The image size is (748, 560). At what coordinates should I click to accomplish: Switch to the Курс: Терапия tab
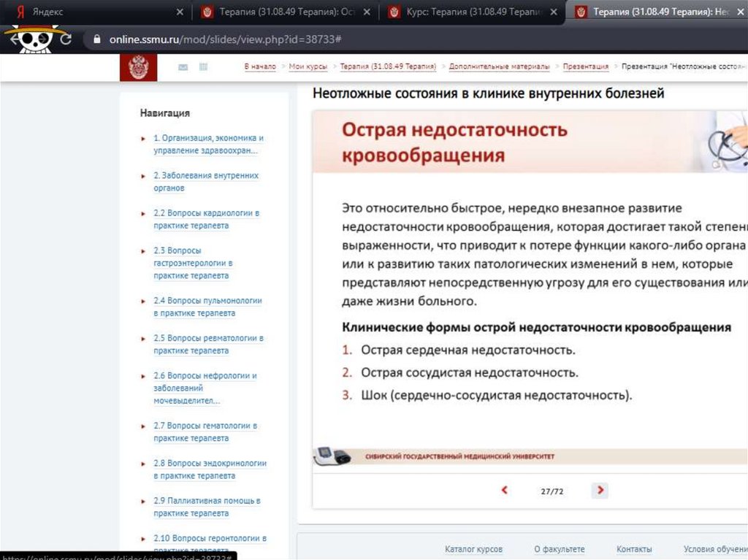tap(473, 12)
